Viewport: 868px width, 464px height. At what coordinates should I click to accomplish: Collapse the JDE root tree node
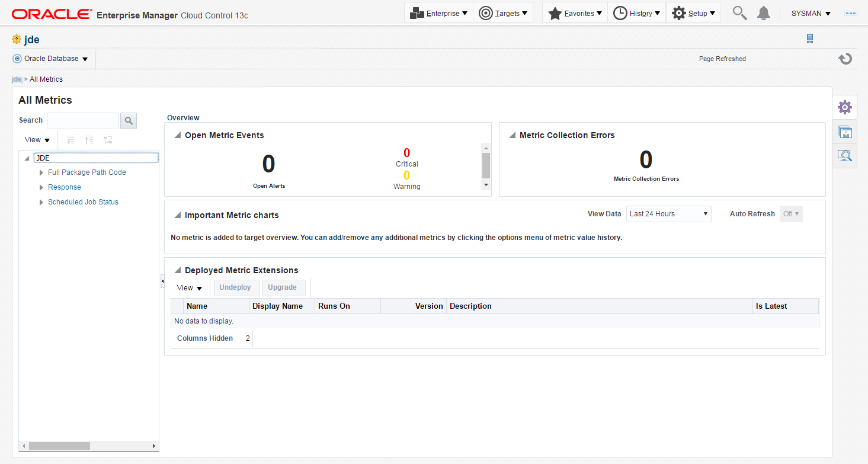pos(27,158)
